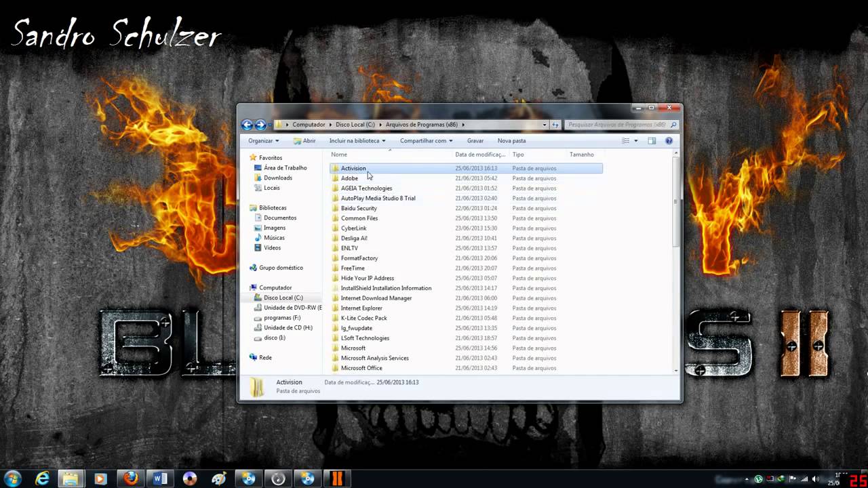This screenshot has height=488, width=868.
Task: Select the Unidade de CD (H:) drive
Action: [288, 327]
